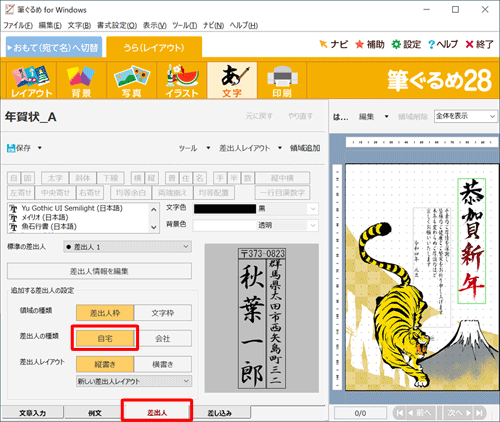Click the 0/0 record counter field

[360, 413]
